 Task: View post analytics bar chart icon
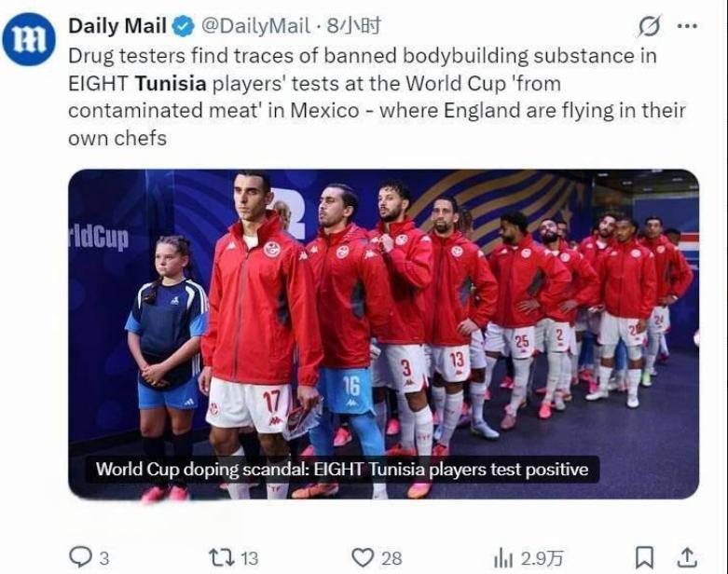click(x=503, y=557)
